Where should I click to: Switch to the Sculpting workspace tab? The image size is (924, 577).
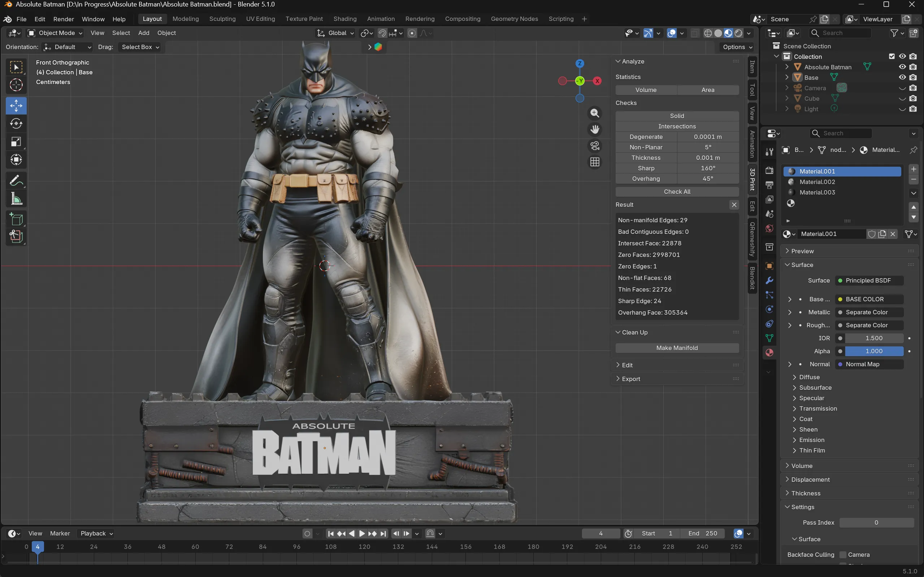(x=222, y=19)
